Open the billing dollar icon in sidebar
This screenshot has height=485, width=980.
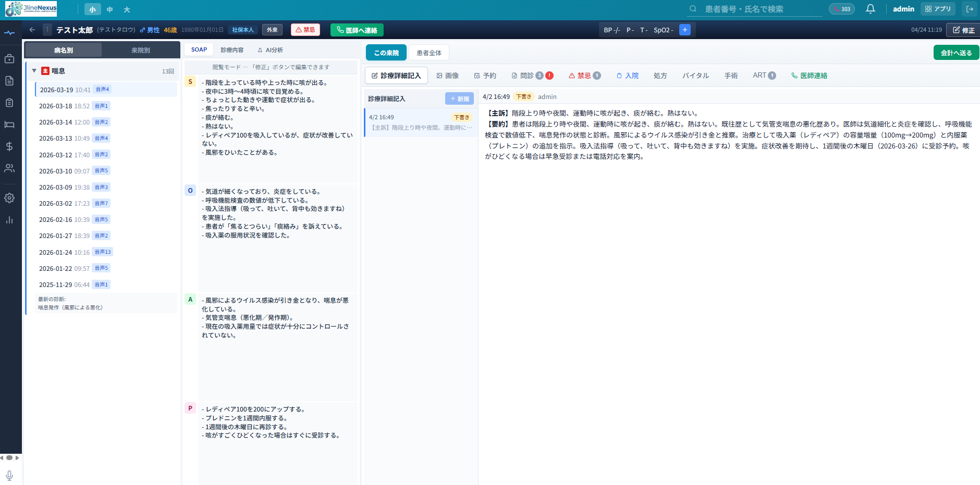tap(9, 146)
